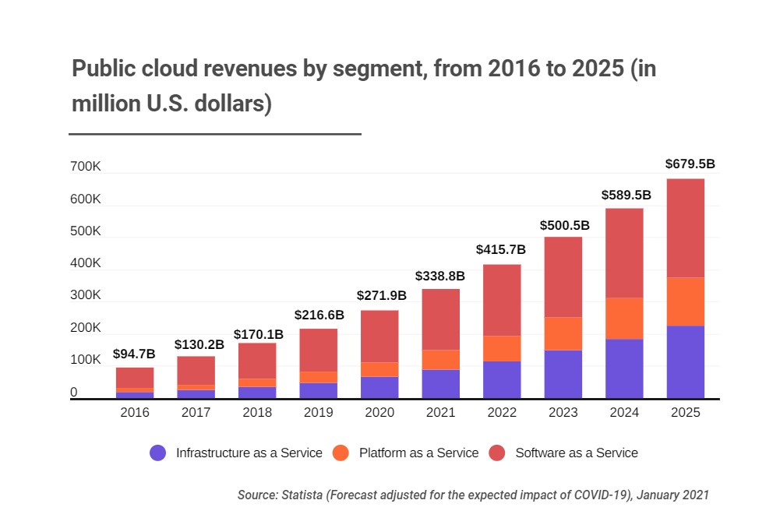Click the purple IaaS segment of the 2024 bar
Viewport: 780px width, 532px height.
624,369
